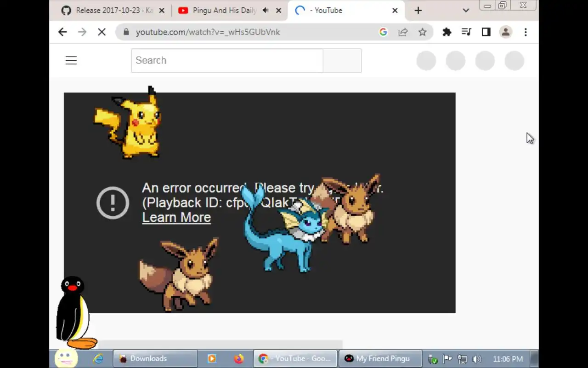Click the Google icon in address bar
The width and height of the screenshot is (588, 368).
pyautogui.click(x=383, y=32)
